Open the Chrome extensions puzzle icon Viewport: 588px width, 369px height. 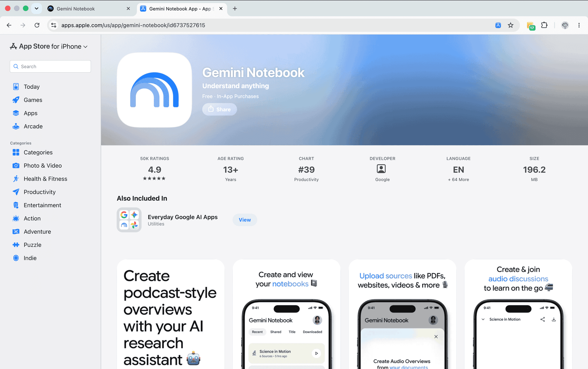[x=544, y=25]
